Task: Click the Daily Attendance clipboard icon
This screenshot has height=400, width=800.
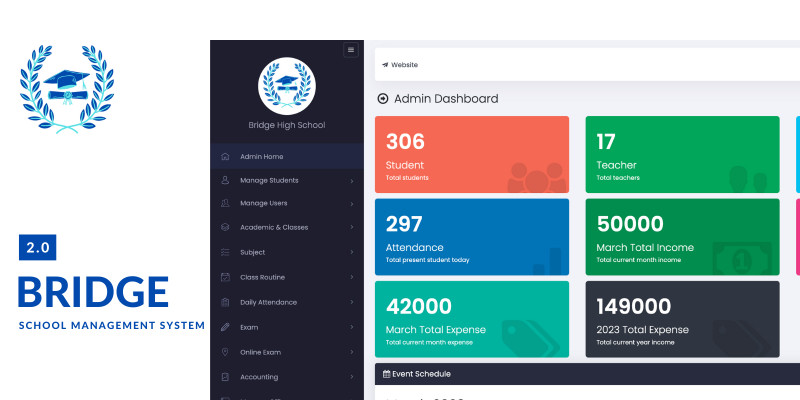Action: [x=225, y=302]
